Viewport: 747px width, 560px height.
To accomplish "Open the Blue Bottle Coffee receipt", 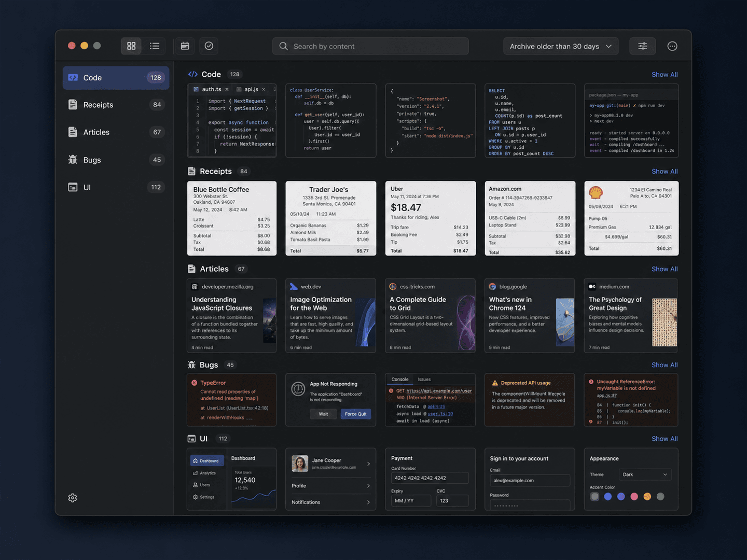I will tap(232, 218).
